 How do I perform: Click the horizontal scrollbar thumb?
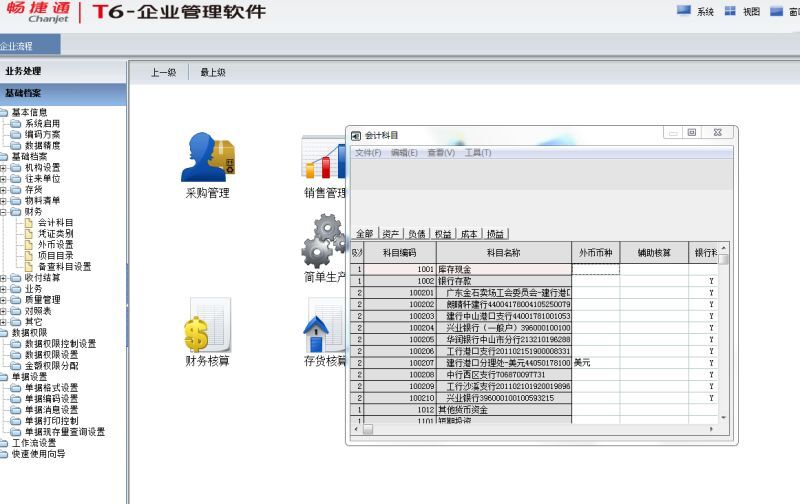point(367,430)
